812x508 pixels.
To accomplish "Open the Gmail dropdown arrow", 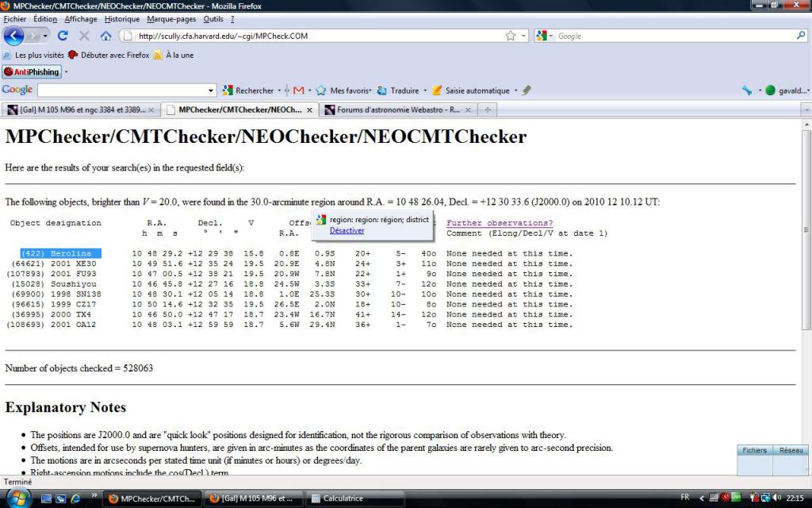I will click(x=310, y=90).
